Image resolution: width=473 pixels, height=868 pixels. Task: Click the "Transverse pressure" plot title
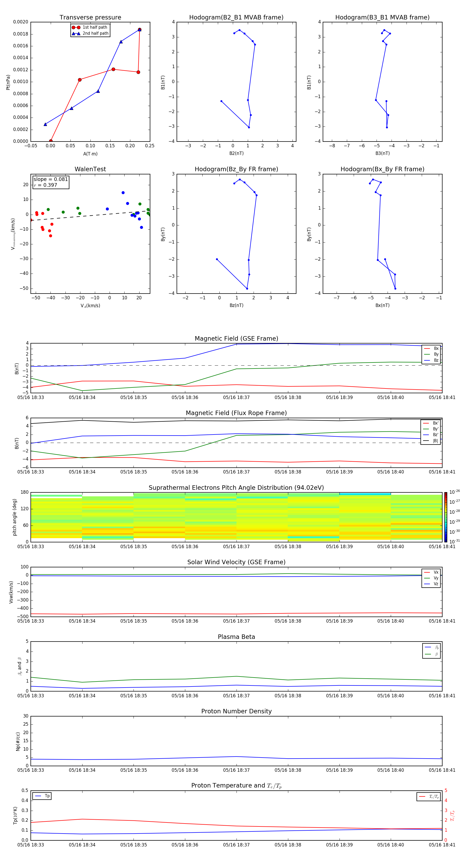pos(90,18)
